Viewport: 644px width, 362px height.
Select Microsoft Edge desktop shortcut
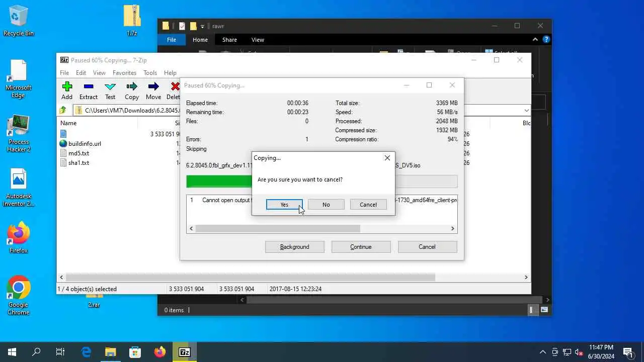19,79
